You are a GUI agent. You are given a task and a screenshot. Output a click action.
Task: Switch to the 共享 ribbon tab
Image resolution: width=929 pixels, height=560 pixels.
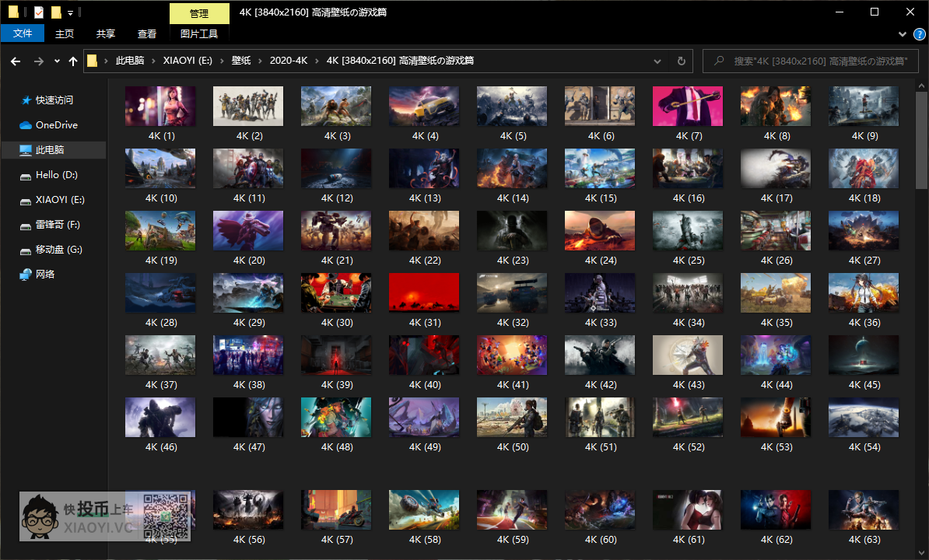(x=106, y=33)
